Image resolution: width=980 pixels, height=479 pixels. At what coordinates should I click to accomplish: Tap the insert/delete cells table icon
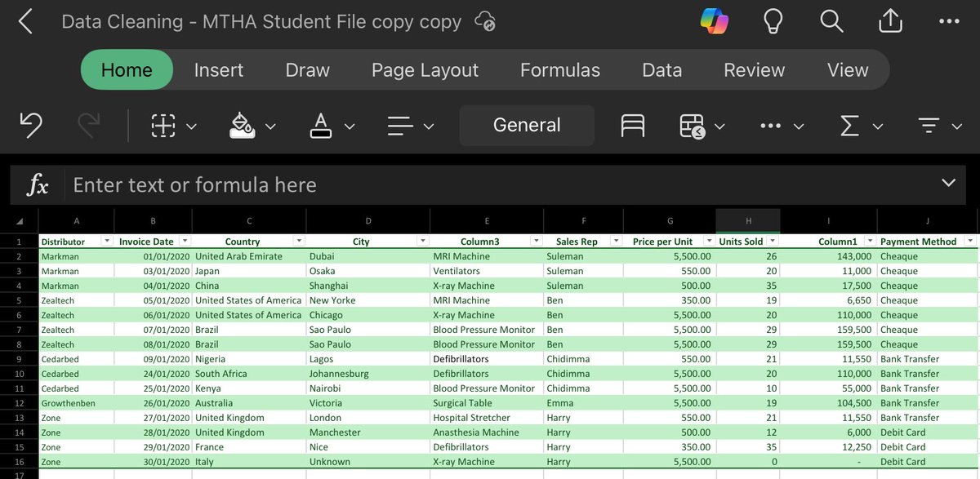[x=693, y=126]
